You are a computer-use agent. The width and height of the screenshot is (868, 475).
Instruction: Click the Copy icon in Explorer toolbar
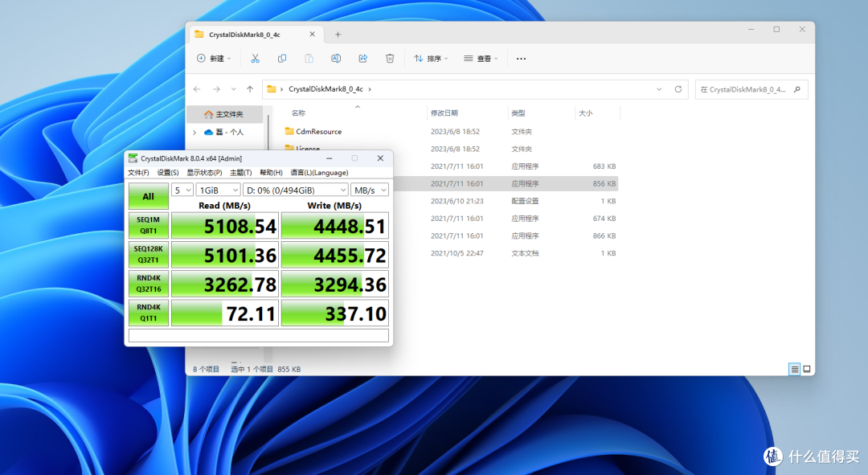282,59
